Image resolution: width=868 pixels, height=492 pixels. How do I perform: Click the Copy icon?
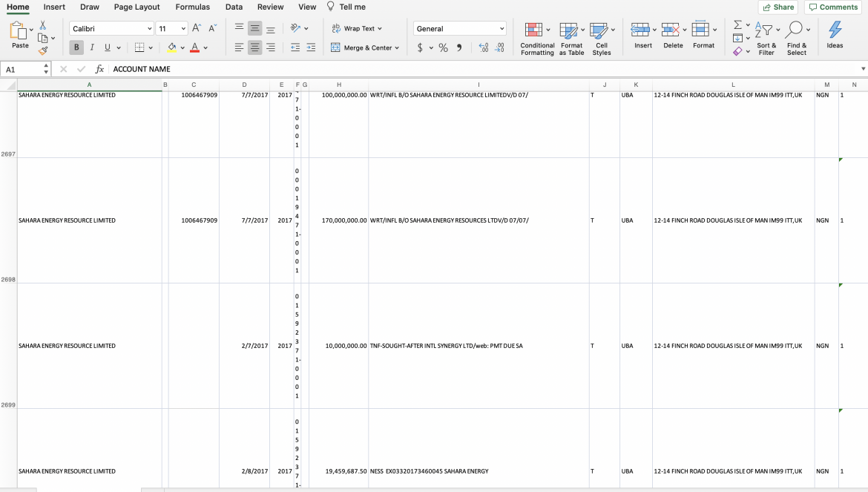42,38
